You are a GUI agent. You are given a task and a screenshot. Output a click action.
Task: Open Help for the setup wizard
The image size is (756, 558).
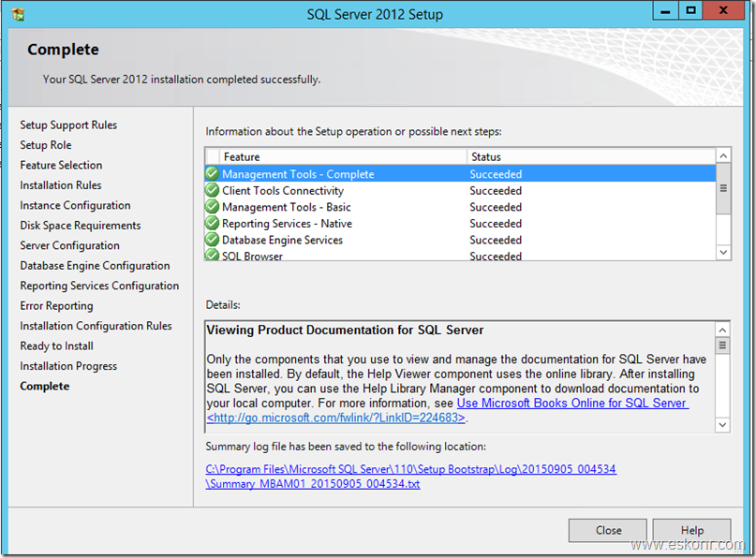(x=692, y=531)
